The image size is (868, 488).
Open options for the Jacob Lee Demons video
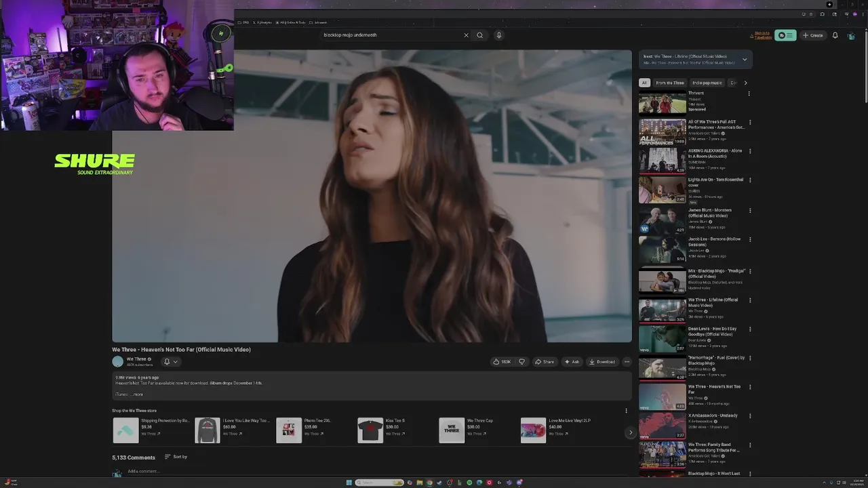tap(750, 239)
